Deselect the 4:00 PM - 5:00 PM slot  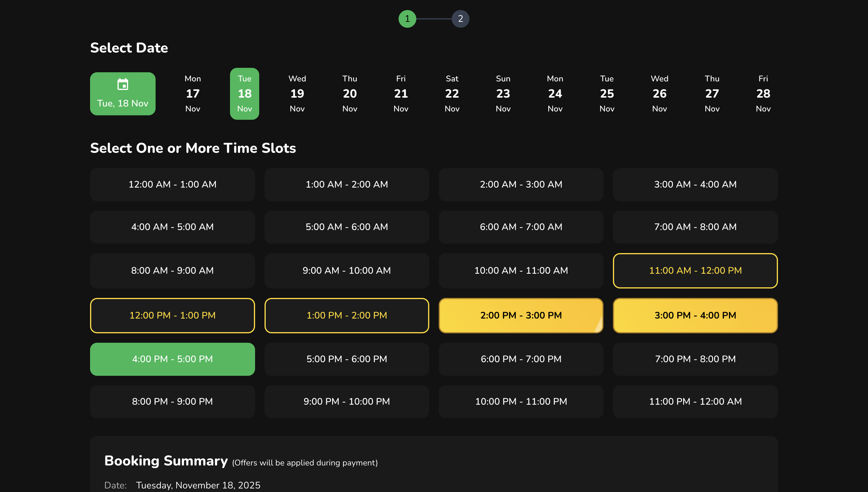click(172, 359)
